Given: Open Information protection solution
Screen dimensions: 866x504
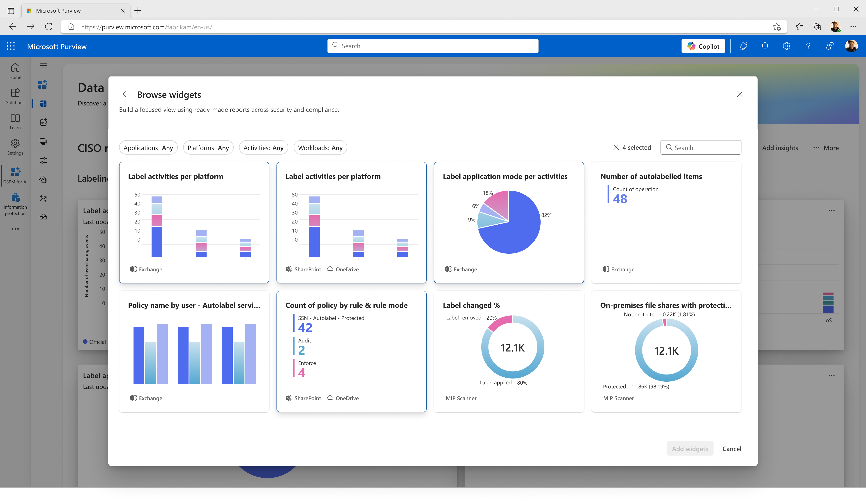Looking at the screenshot, I should pos(15,204).
